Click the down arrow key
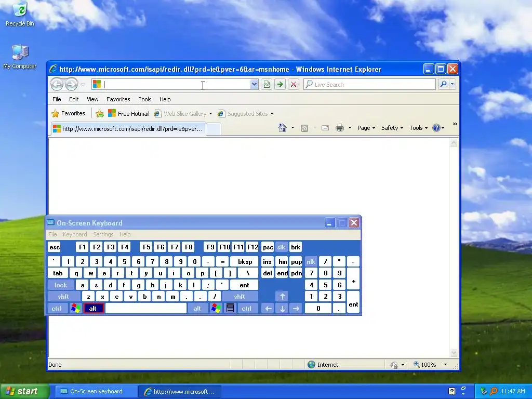The image size is (532, 399). [x=282, y=309]
